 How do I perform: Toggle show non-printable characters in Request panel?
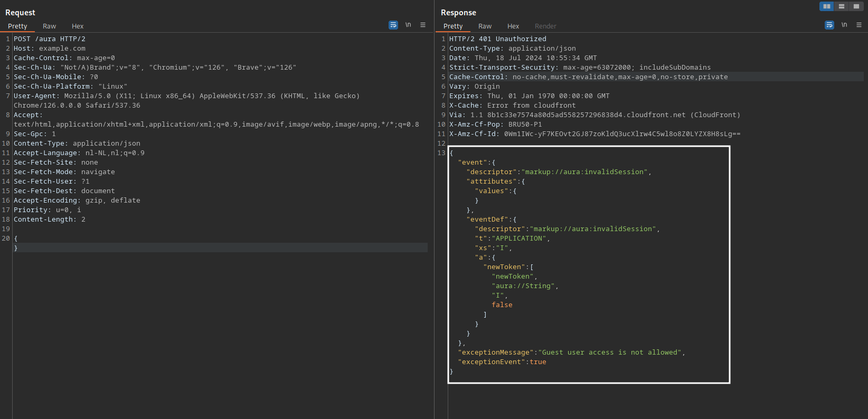[x=408, y=25]
